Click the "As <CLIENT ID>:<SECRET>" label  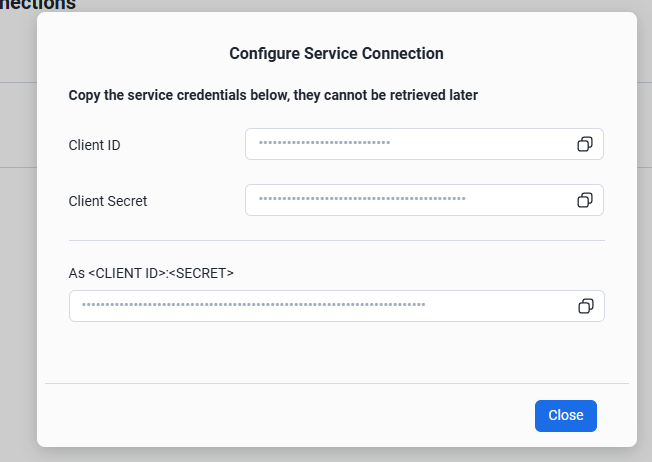coord(151,272)
